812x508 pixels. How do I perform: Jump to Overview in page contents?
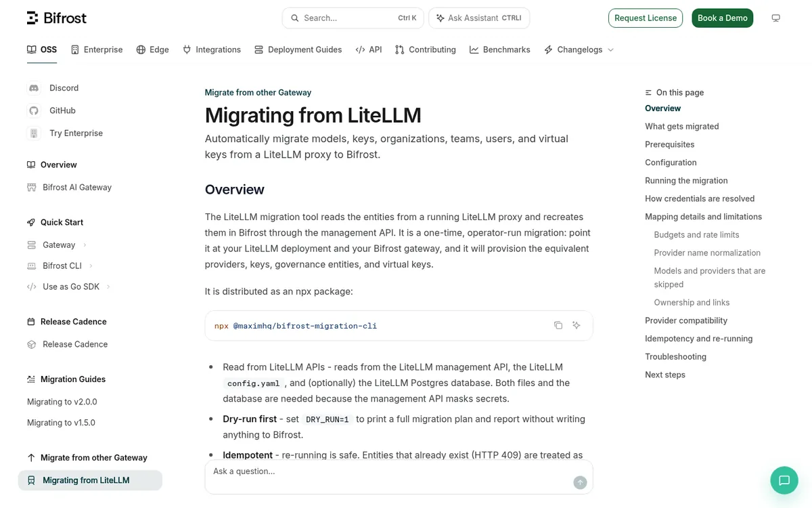coord(663,108)
